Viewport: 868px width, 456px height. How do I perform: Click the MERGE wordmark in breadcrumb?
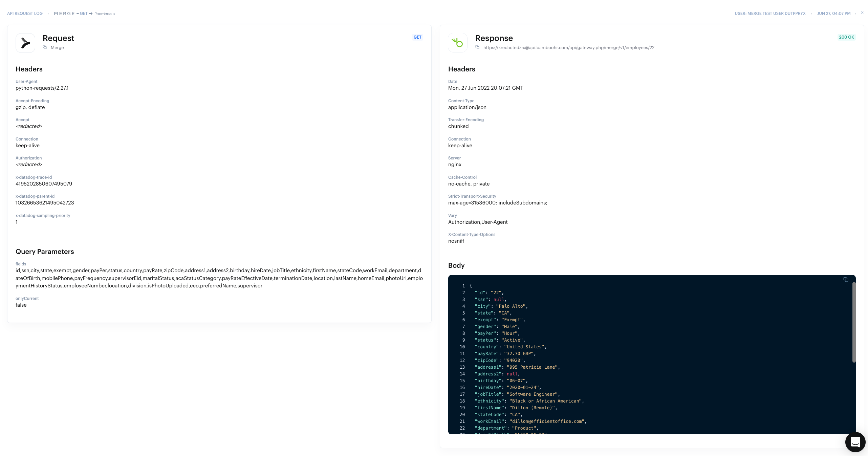pos(64,14)
